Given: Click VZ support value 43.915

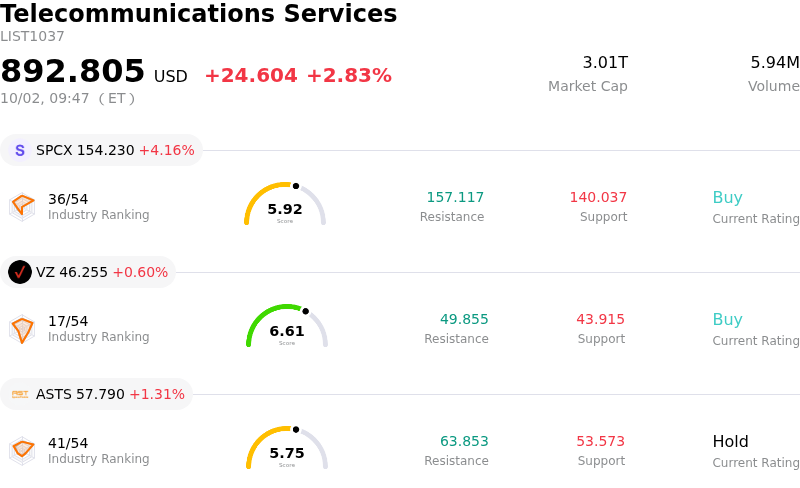Looking at the screenshot, I should (601, 319).
